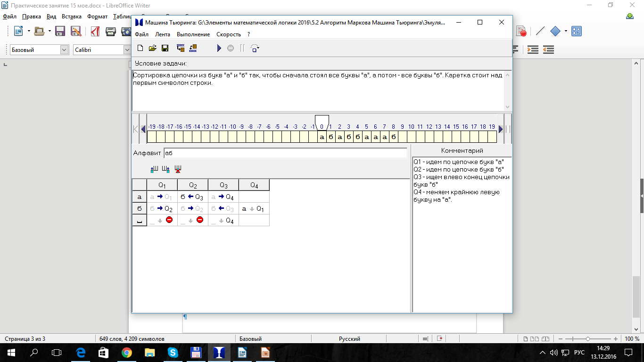Click the Writer line drawing tool
644x362 pixels.
pos(540,32)
